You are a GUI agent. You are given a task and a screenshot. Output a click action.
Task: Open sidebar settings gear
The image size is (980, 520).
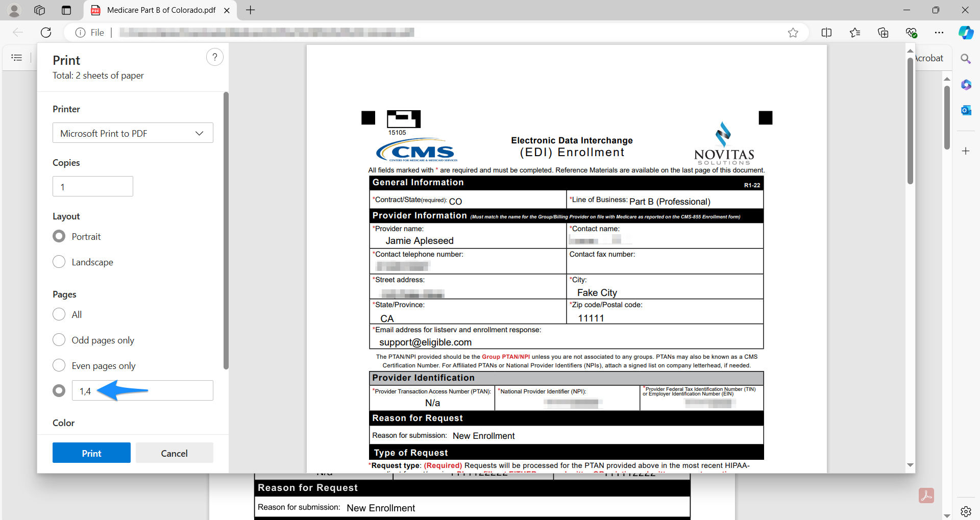[x=966, y=511]
